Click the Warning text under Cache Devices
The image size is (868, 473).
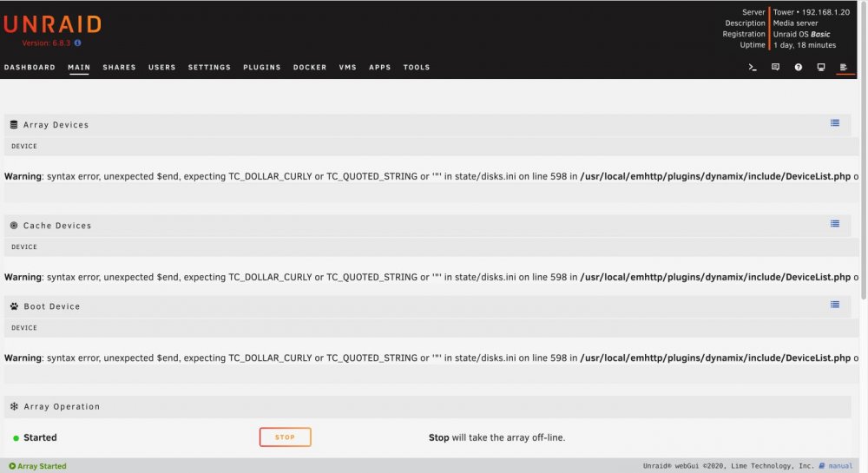tap(431, 277)
